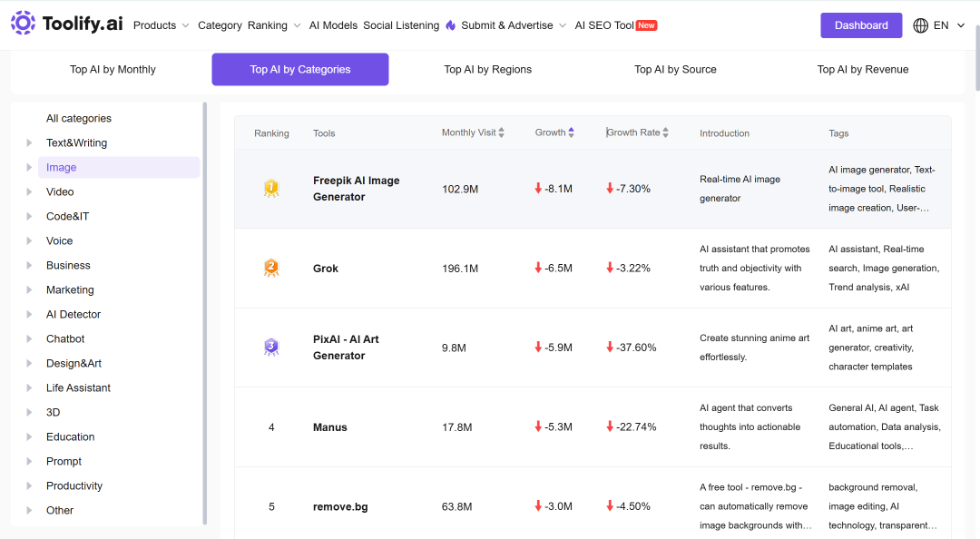Click the Introduction column header

coord(724,133)
